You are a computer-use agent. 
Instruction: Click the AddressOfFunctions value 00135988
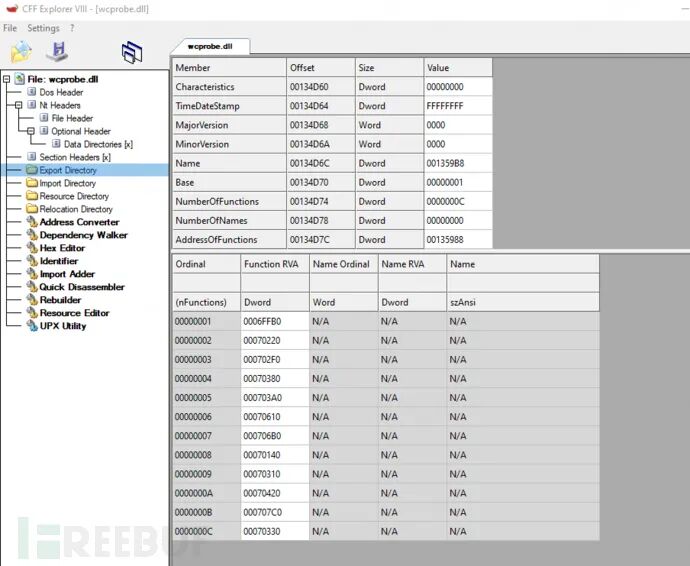tap(458, 240)
